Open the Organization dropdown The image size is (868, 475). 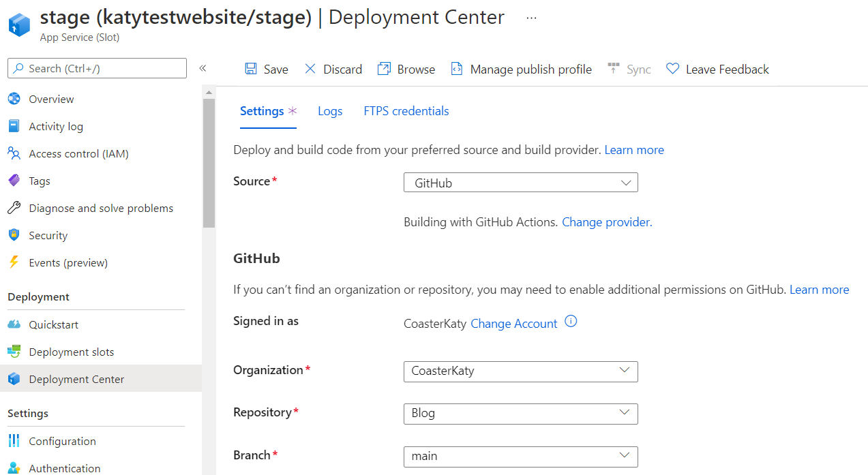pyautogui.click(x=521, y=371)
